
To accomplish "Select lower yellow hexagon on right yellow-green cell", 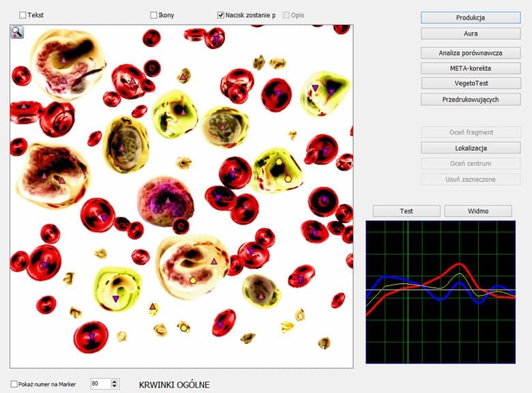I will point(288,178).
